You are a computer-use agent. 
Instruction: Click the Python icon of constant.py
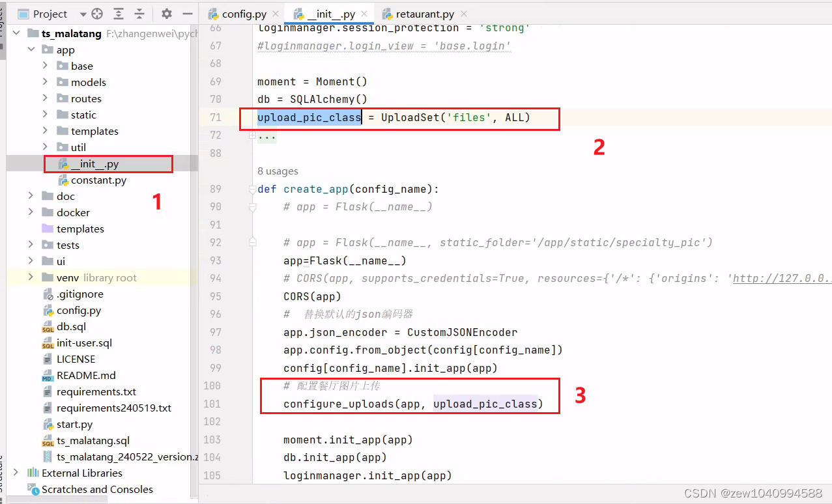click(x=63, y=180)
